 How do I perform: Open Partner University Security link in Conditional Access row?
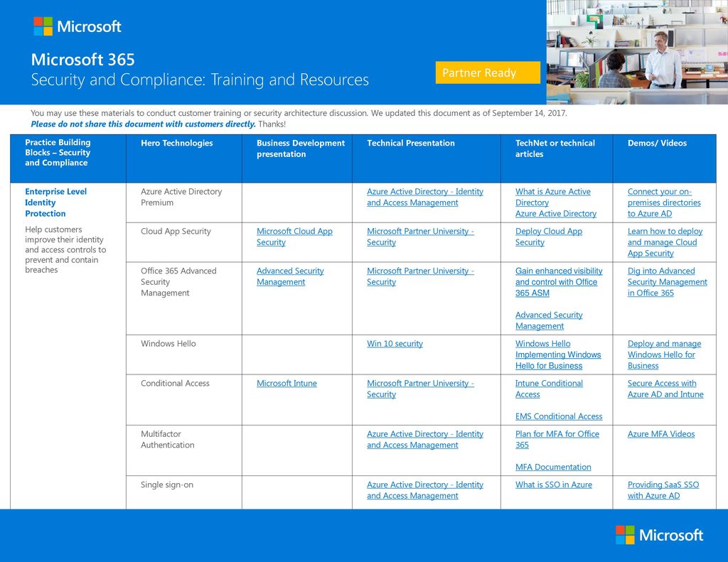(x=420, y=389)
